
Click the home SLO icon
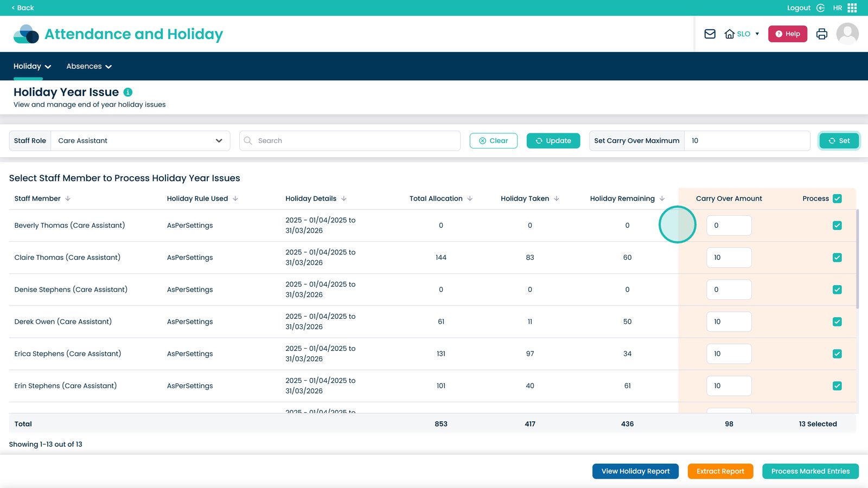click(730, 34)
